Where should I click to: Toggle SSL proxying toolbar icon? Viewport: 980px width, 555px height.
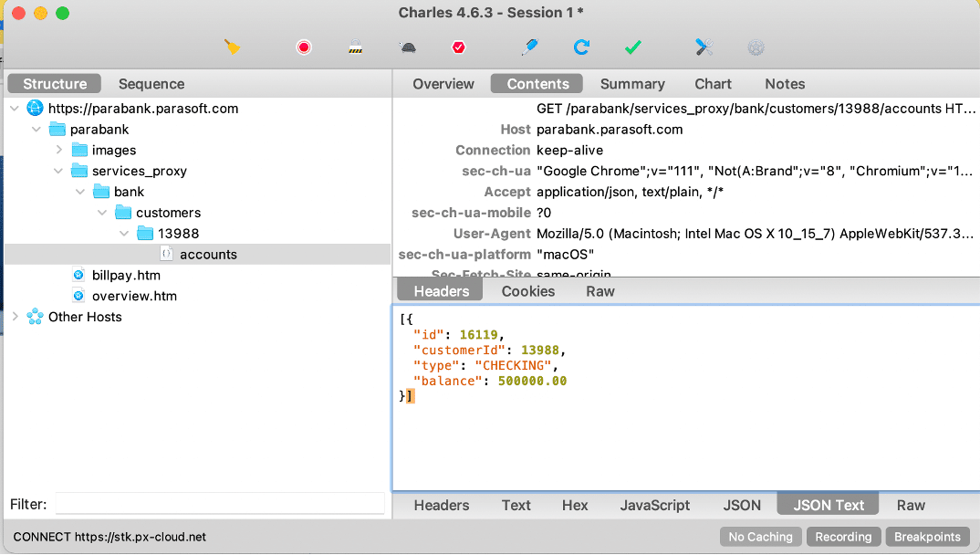pos(356,47)
